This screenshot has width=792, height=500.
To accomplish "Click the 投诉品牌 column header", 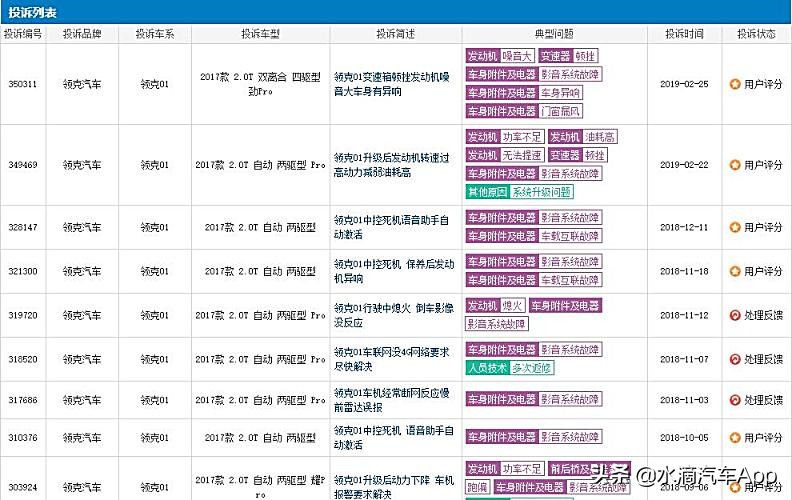I will click(x=82, y=34).
